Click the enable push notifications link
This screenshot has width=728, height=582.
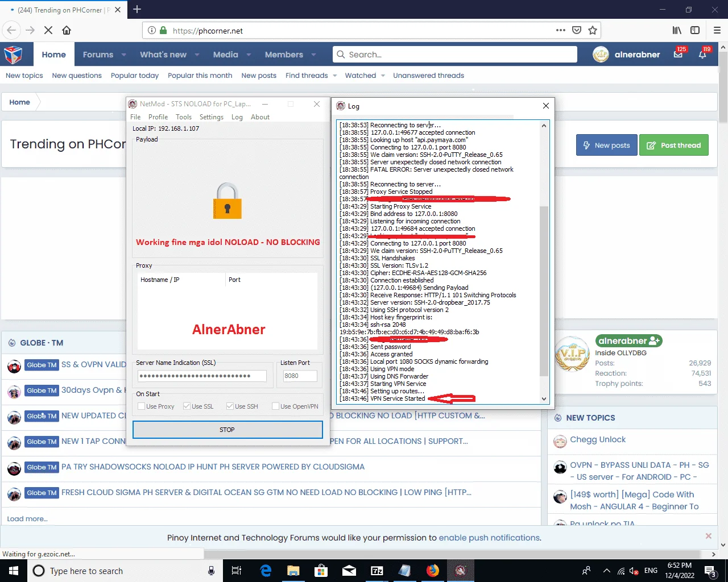coord(489,538)
